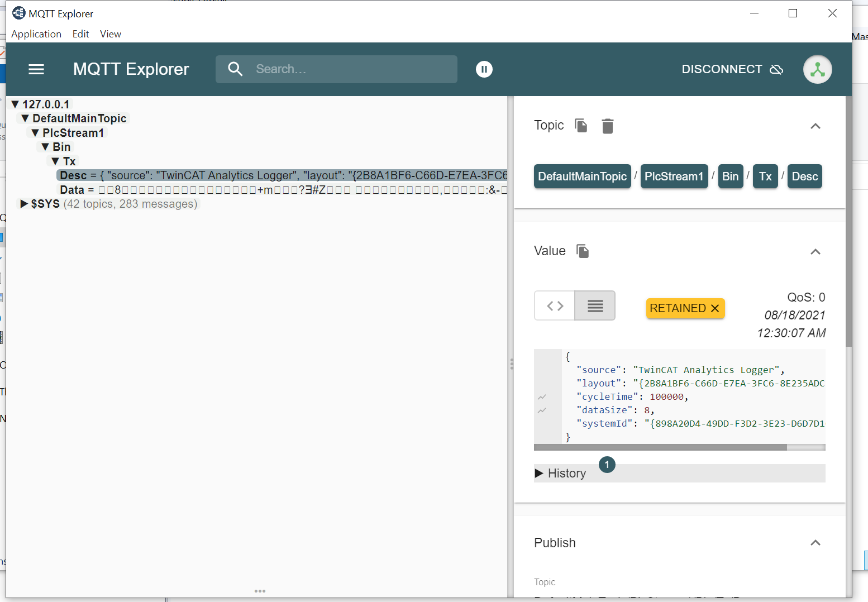
Task: Click the bottom tree pane drag dots
Action: pyautogui.click(x=260, y=591)
